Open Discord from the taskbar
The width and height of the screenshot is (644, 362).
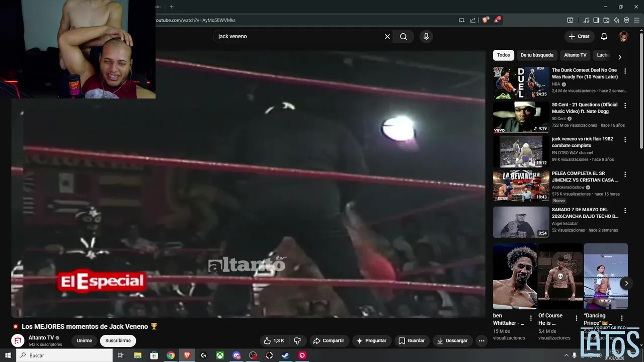(236, 355)
